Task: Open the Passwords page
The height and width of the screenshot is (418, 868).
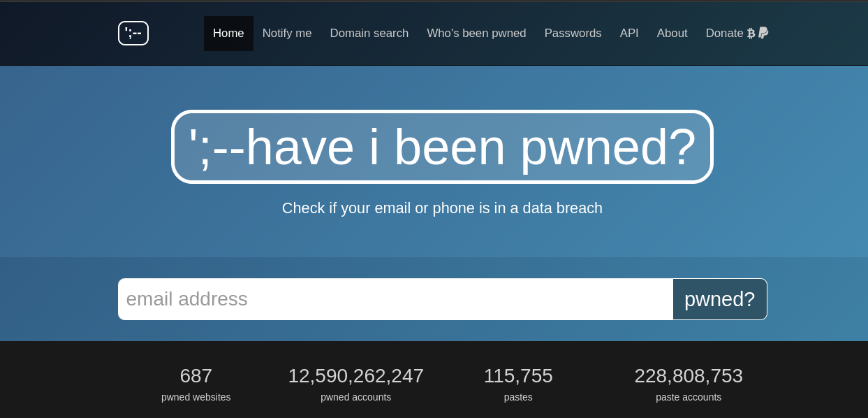Action: click(x=573, y=34)
